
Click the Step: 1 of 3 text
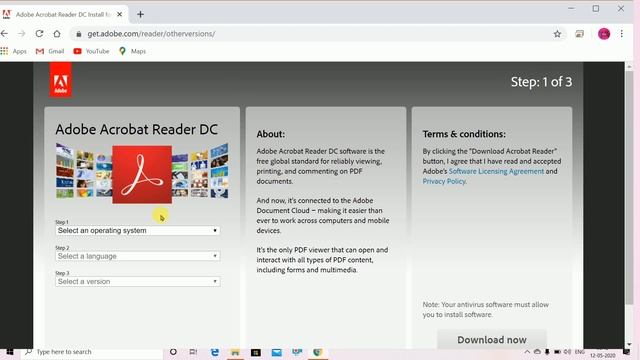(x=541, y=82)
